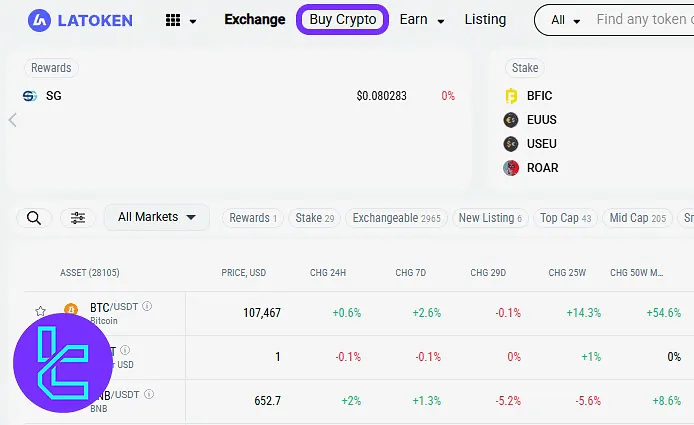This screenshot has height=425, width=694.
Task: Click BTC 25W change +14.3%
Action: [x=584, y=313]
